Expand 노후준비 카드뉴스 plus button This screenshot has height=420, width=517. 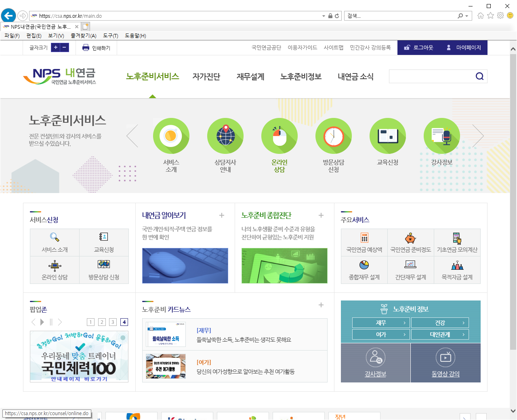321,305
